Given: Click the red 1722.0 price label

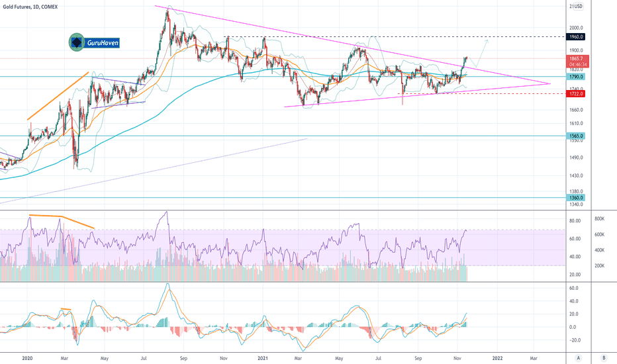Looking at the screenshot, I should click(x=576, y=94).
